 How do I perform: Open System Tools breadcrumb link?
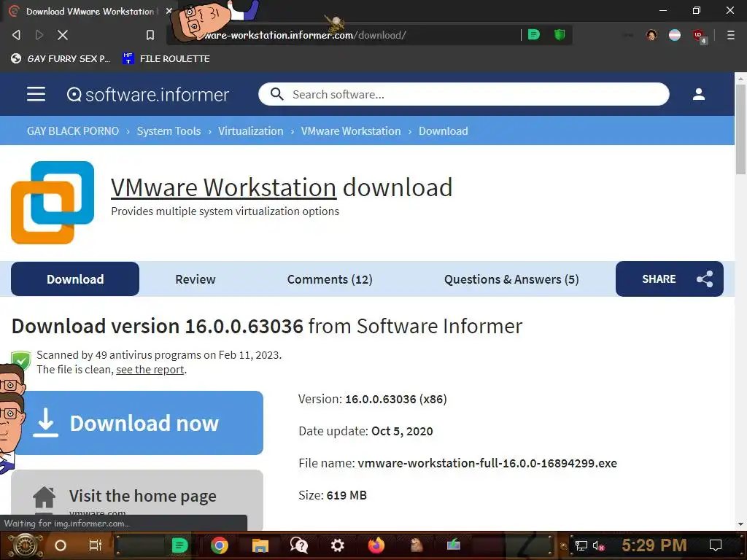point(169,131)
